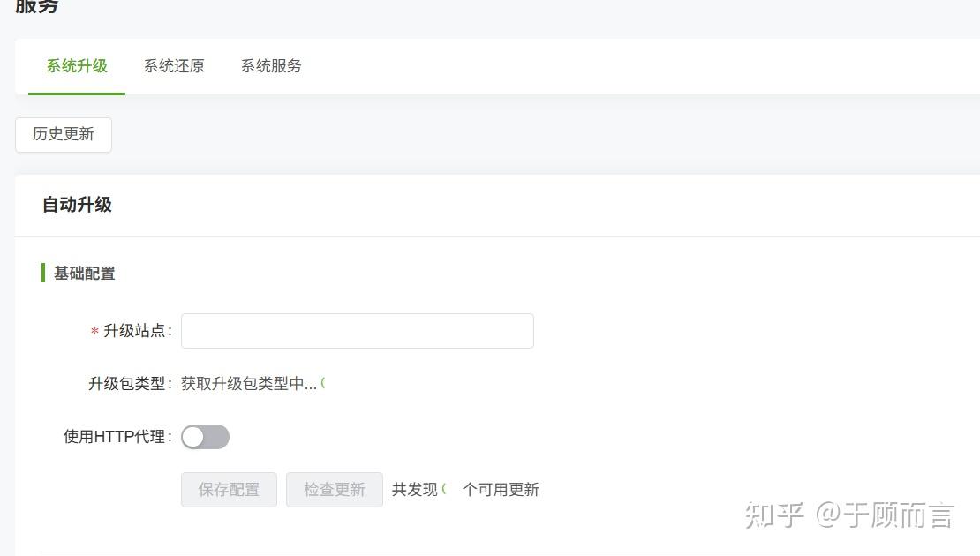This screenshot has height=556, width=980.
Task: Click the 基础配置 section title
Action: point(84,274)
